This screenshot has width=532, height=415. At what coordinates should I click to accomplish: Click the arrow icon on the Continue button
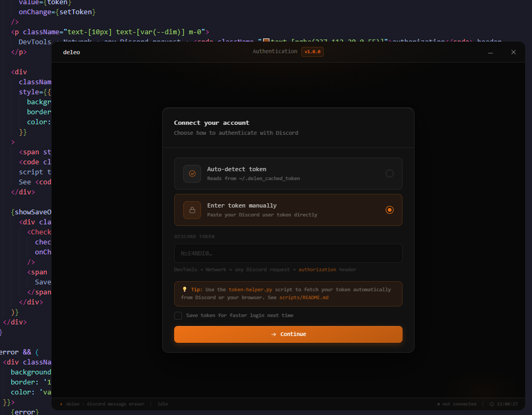(274, 334)
